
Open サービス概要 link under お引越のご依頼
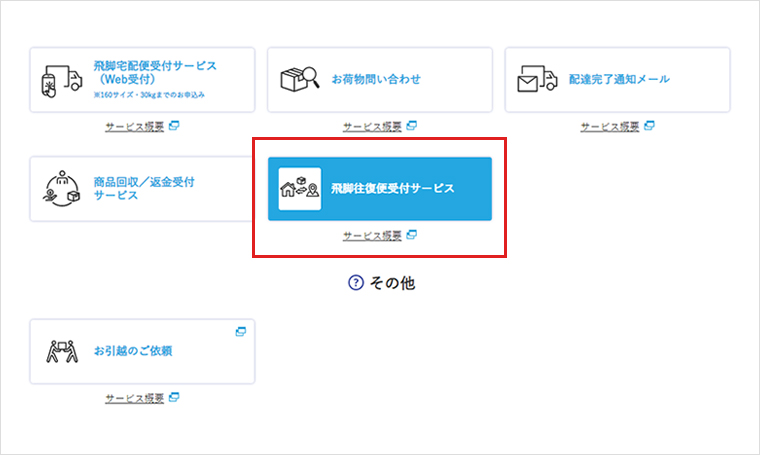(x=134, y=398)
